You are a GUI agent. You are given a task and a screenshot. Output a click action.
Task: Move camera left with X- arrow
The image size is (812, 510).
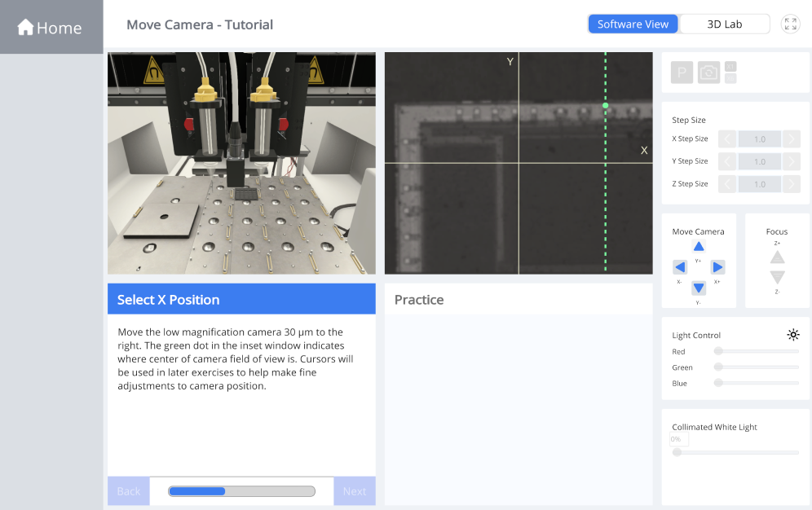(680, 267)
